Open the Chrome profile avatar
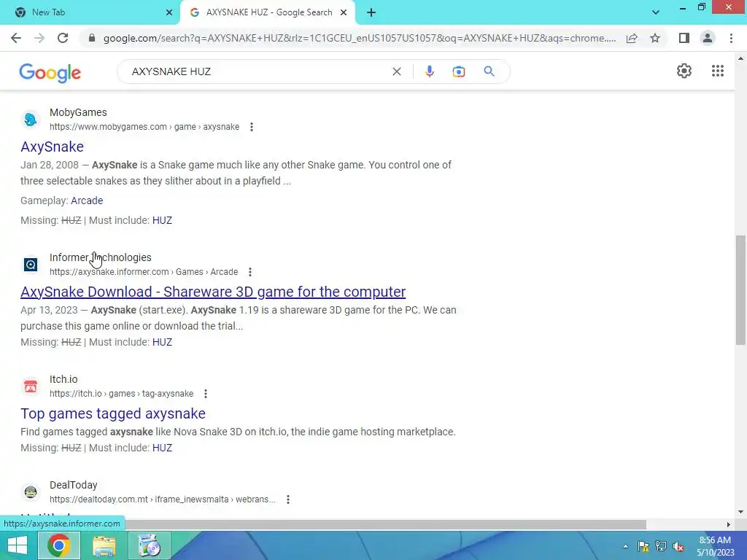Screen dimensions: 747x560 click(x=708, y=38)
